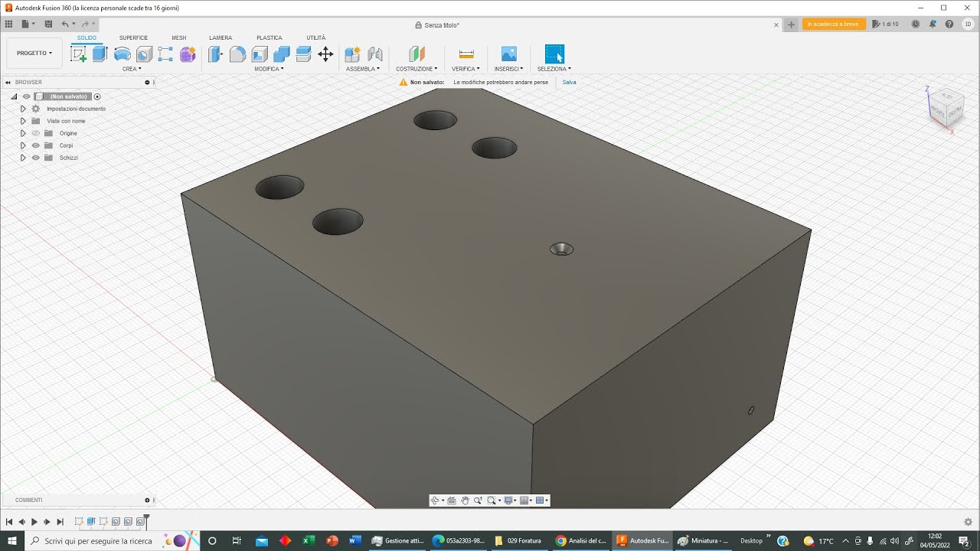Open the VERIFICA dropdown menu
Screen dimensions: 980x551
(x=465, y=69)
